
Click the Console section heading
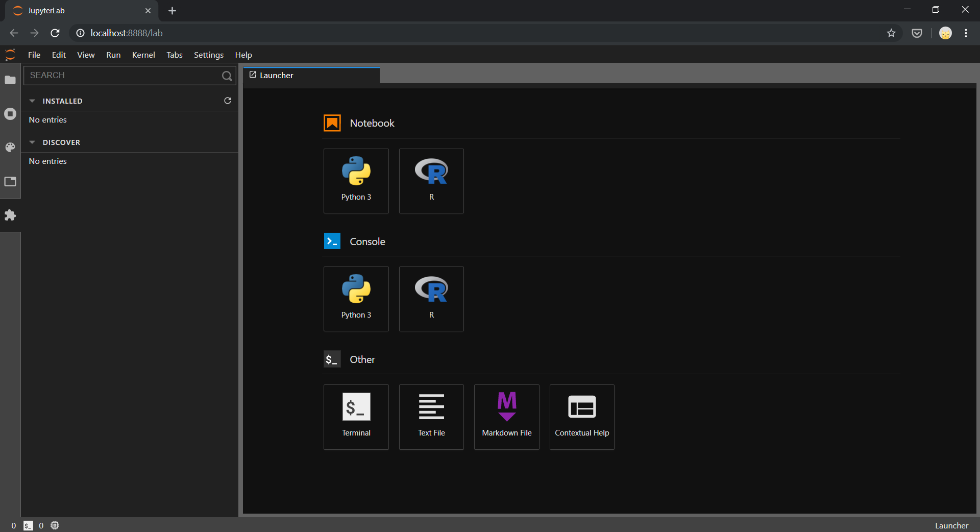point(367,241)
